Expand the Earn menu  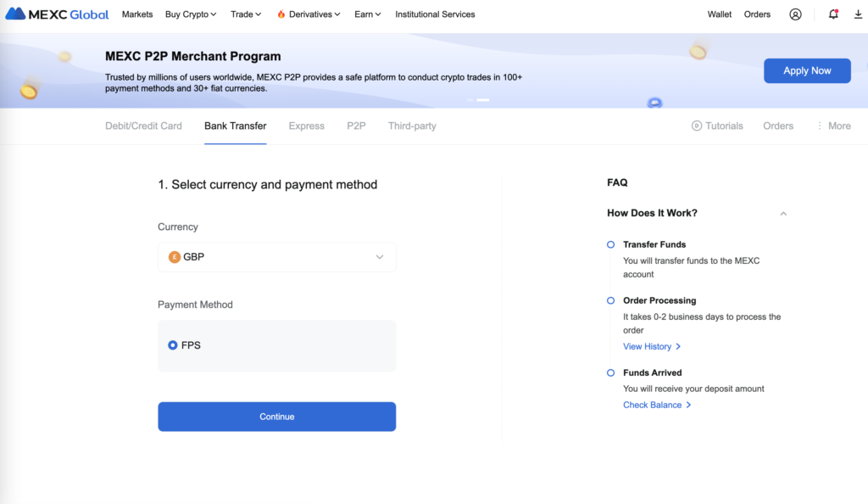tap(368, 14)
